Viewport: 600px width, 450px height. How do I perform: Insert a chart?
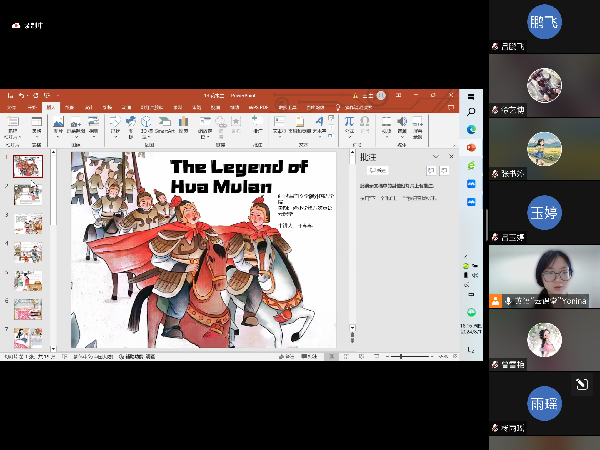pyautogui.click(x=183, y=125)
